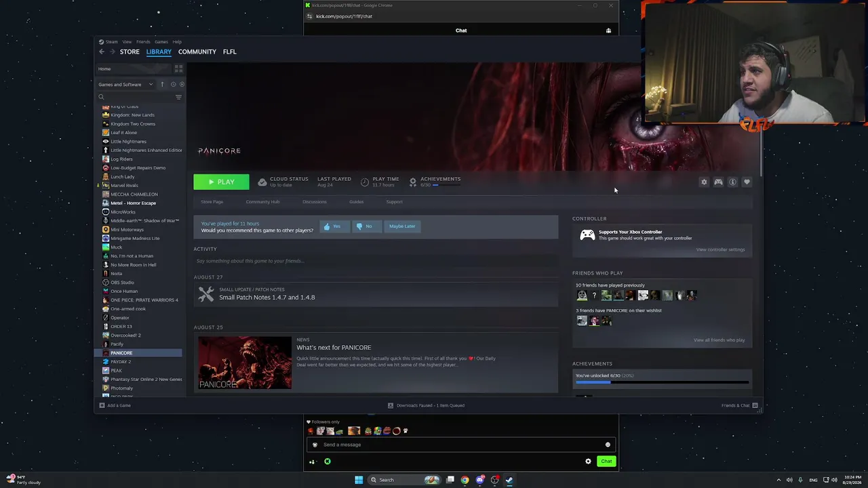
Task: Open controller layout icon for PANICORE
Action: 718,182
